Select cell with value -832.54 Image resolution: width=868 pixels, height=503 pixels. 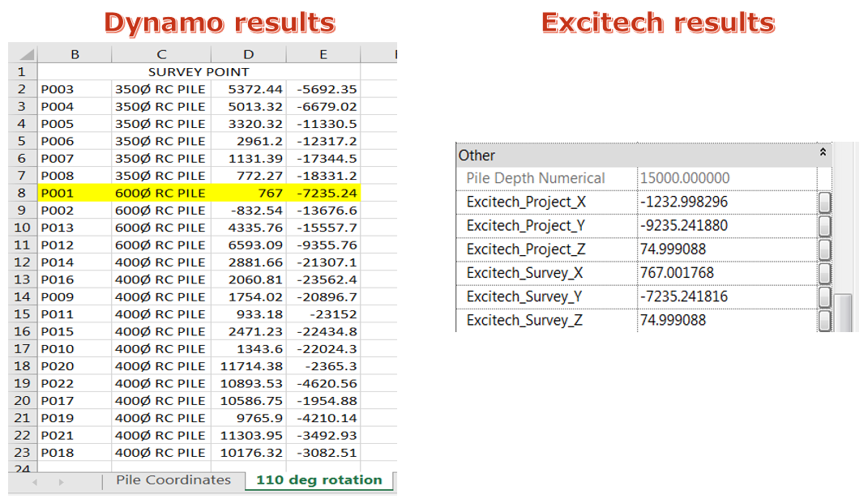(249, 211)
